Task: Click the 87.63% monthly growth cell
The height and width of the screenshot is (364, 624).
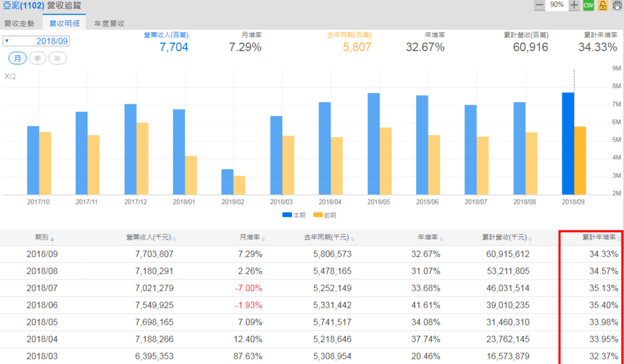Action: click(x=248, y=357)
